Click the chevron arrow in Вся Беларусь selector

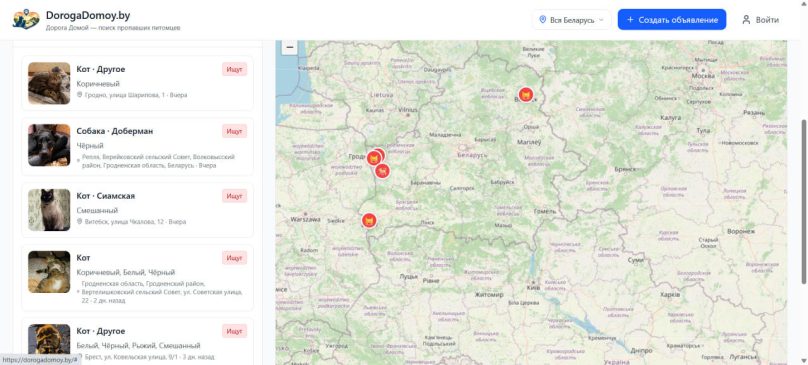click(x=601, y=20)
